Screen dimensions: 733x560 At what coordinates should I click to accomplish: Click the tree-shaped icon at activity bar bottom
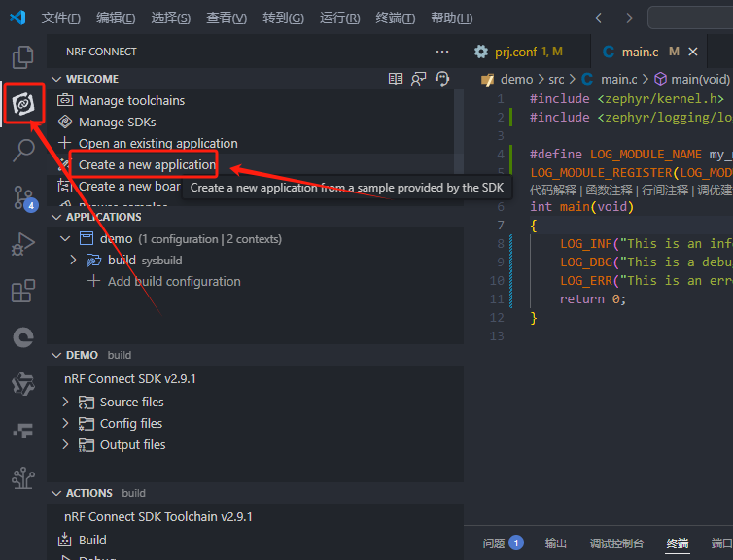tap(23, 477)
